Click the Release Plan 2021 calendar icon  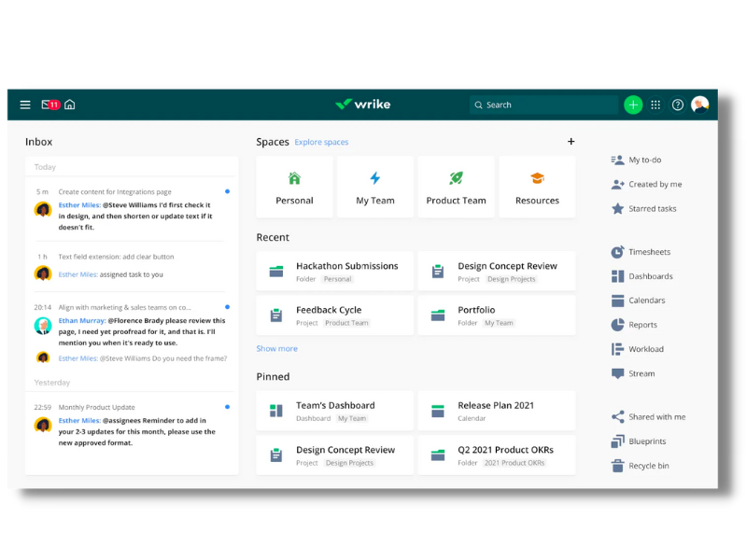coord(438,411)
